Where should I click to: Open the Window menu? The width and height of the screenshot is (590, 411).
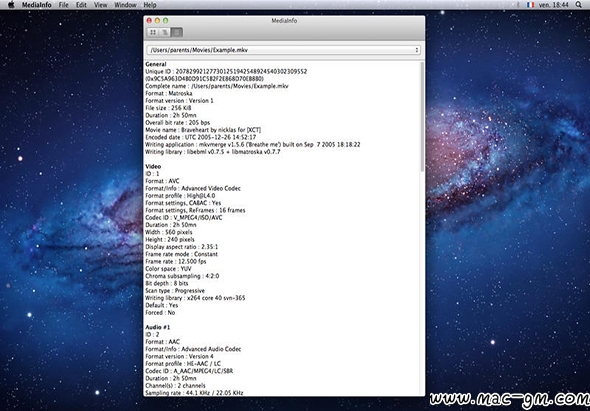point(125,5)
